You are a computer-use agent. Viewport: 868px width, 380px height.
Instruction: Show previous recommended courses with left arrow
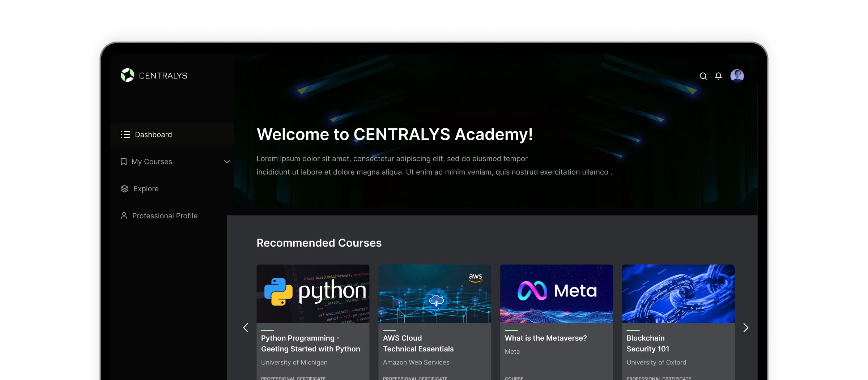pos(246,328)
